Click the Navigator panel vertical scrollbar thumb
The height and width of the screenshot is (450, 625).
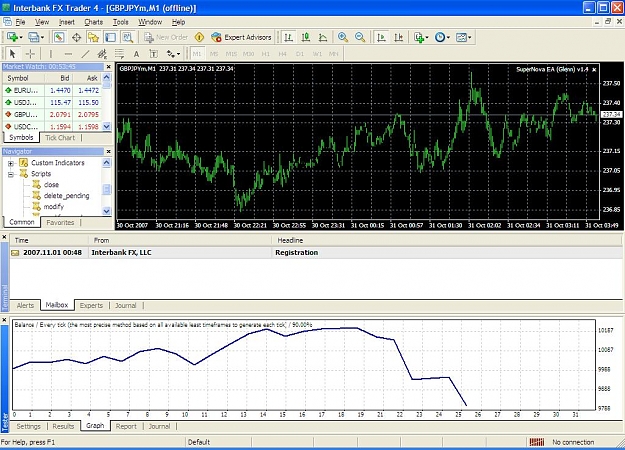click(106, 189)
